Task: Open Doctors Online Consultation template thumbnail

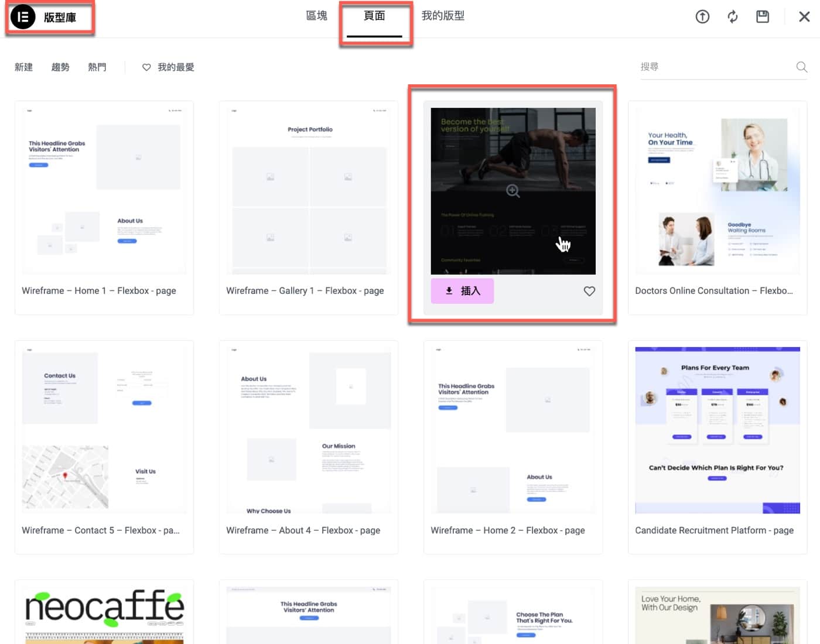Action: 717,191
